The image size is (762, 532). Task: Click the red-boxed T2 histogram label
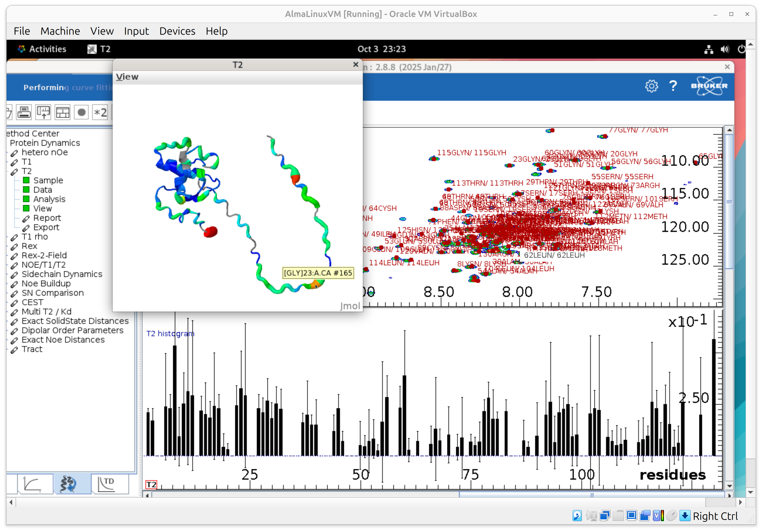click(151, 485)
